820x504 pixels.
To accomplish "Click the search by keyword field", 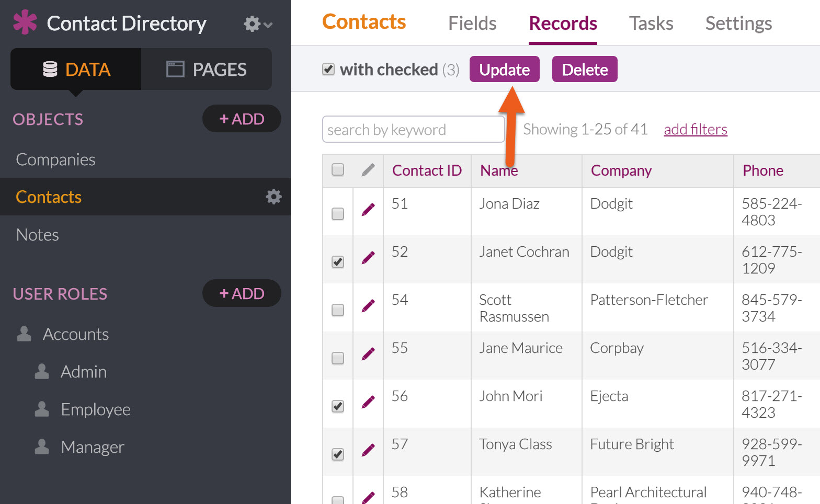I will click(x=413, y=130).
